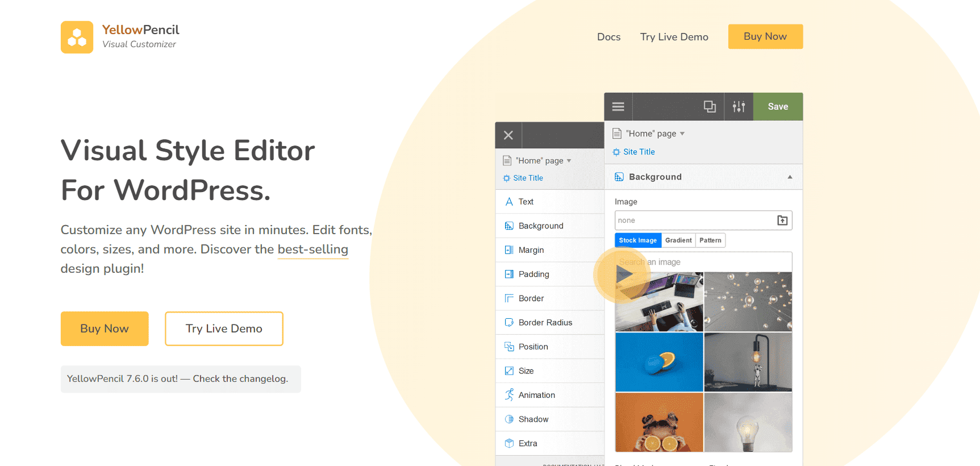980x466 pixels.
Task: Click the Background label in left list
Action: click(x=541, y=226)
